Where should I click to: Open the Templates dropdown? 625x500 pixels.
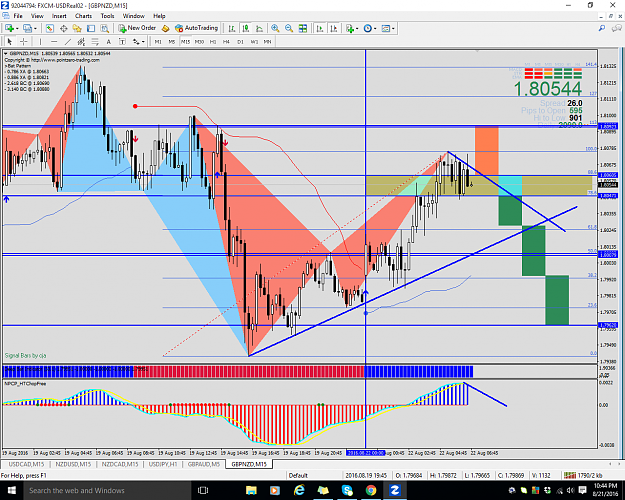click(x=388, y=28)
